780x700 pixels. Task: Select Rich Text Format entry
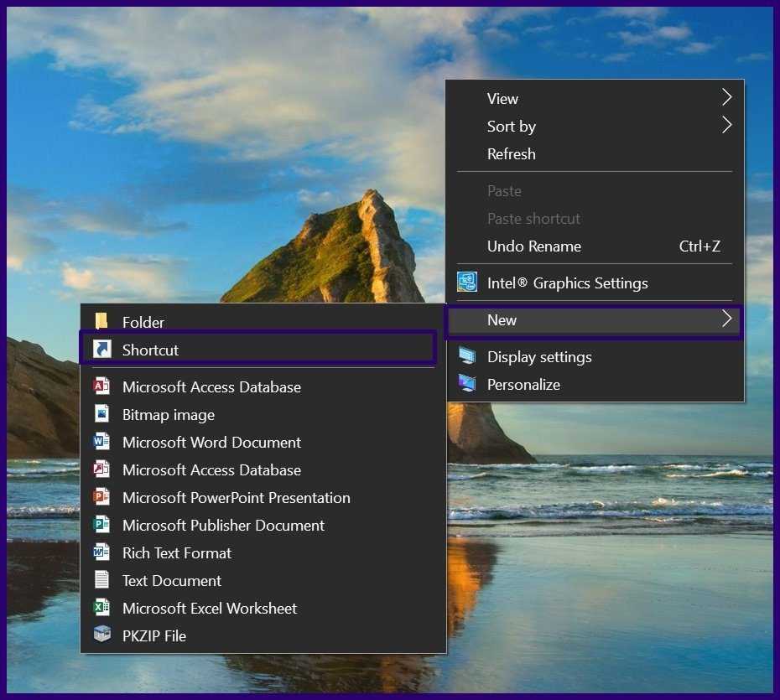[177, 552]
